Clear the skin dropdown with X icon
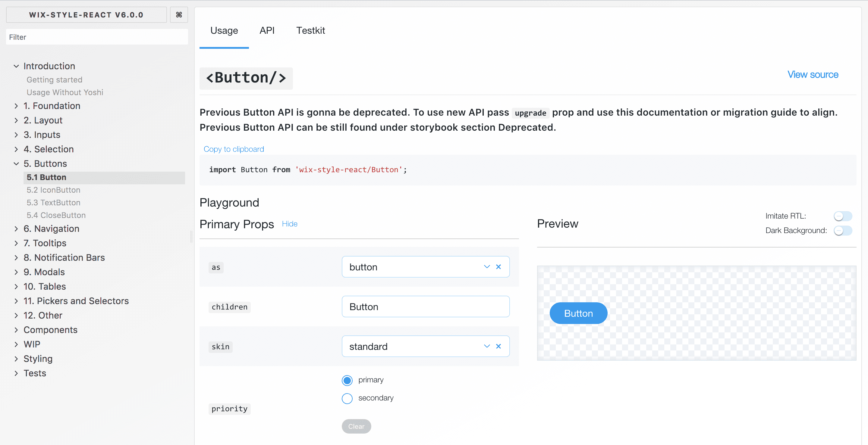This screenshot has width=868, height=445. point(498,346)
